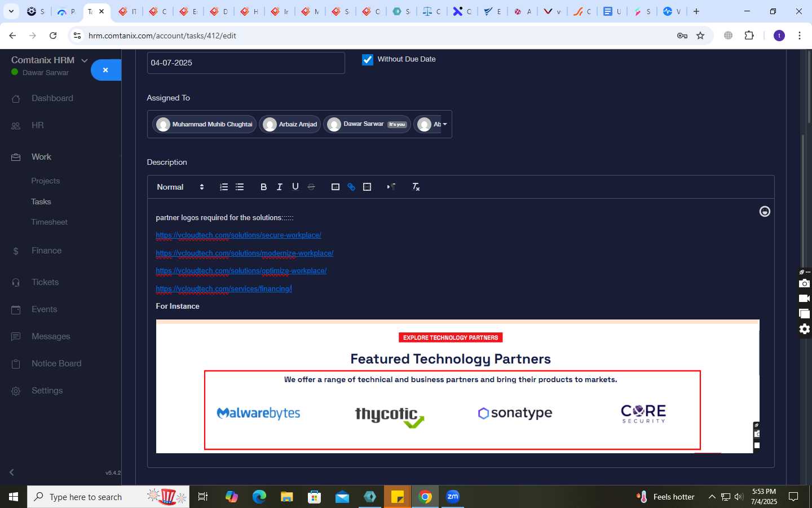Open Microsoft Edge from taskbar
The image size is (812, 508).
(x=259, y=497)
